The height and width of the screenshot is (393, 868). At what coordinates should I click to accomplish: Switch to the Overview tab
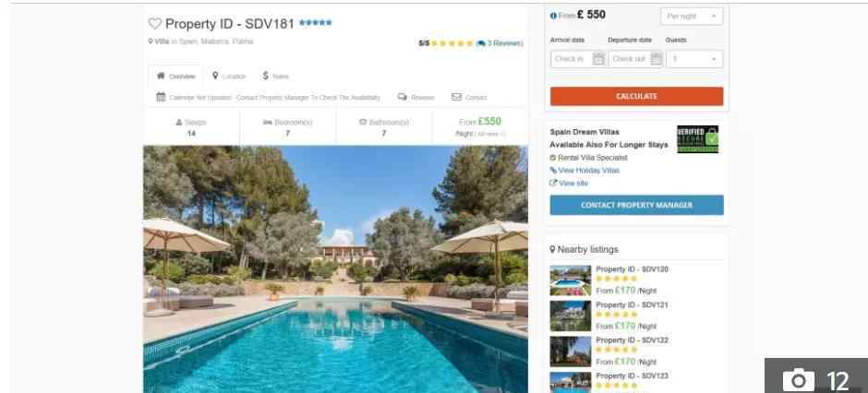pyautogui.click(x=176, y=76)
